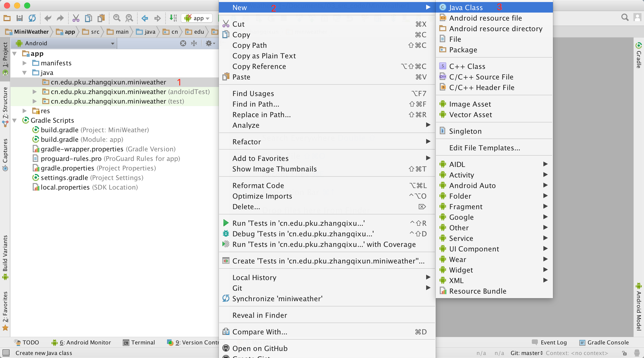Click Scroll from Source target icon

183,43
